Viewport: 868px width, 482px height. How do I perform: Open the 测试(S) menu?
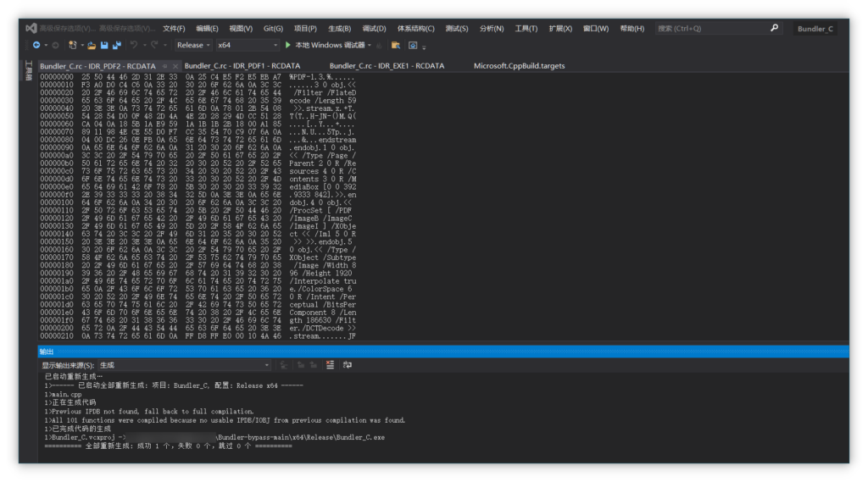[x=457, y=28]
